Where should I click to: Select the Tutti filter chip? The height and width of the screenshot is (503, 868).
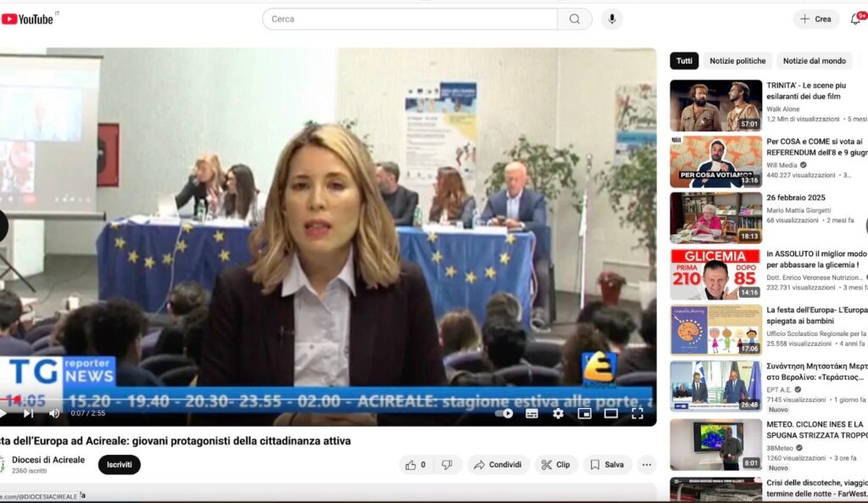click(x=684, y=61)
